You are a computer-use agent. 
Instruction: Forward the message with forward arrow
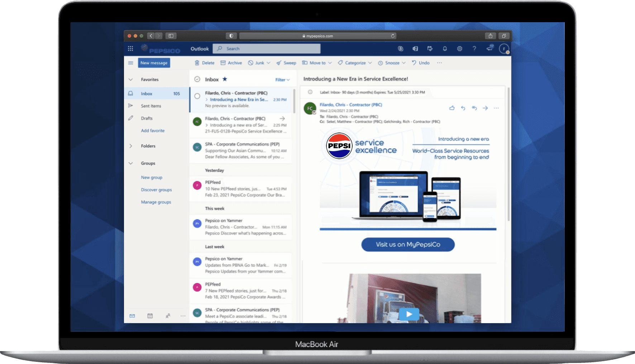point(485,108)
